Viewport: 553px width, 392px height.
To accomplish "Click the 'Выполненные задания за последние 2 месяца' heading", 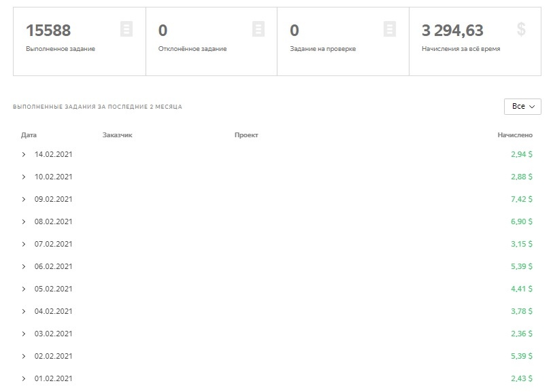I will (x=98, y=107).
